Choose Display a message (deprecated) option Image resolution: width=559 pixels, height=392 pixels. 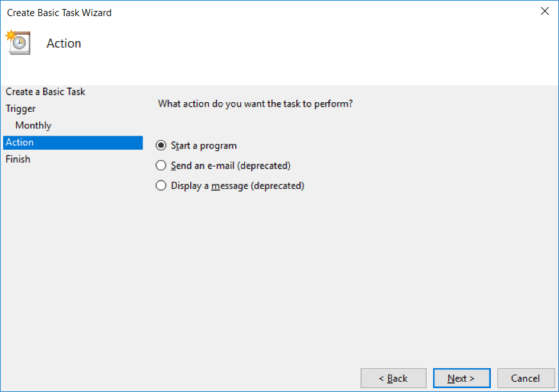click(x=161, y=185)
